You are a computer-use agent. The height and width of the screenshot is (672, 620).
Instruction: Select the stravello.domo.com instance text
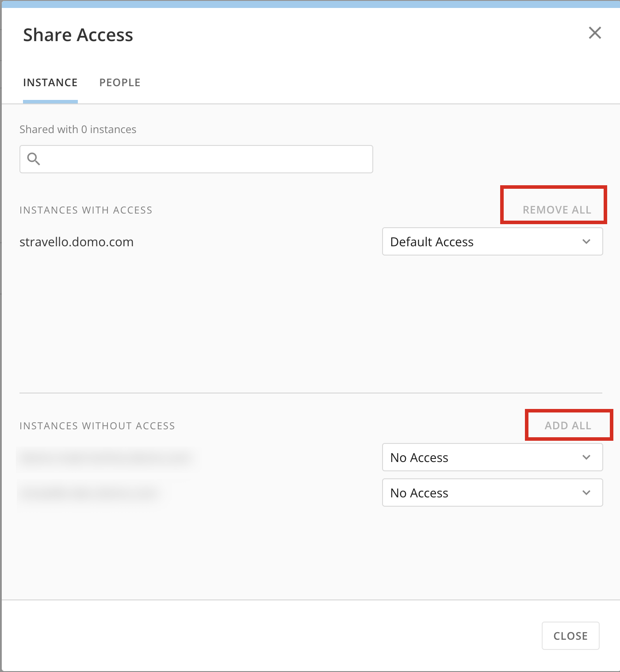tap(77, 242)
